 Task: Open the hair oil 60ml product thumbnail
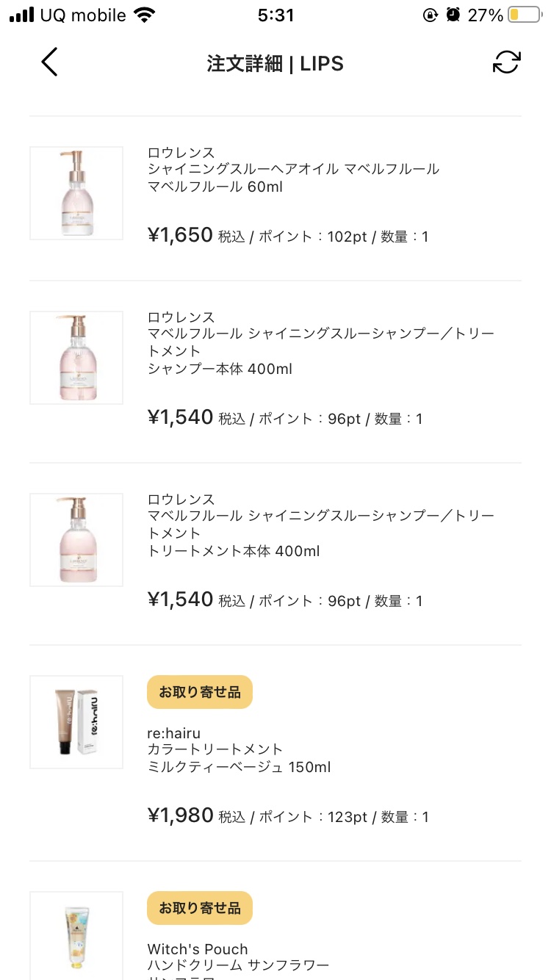point(76,193)
